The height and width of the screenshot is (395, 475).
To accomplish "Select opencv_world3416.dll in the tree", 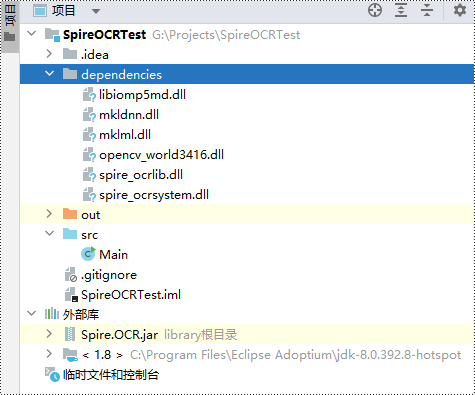I will tap(161, 155).
